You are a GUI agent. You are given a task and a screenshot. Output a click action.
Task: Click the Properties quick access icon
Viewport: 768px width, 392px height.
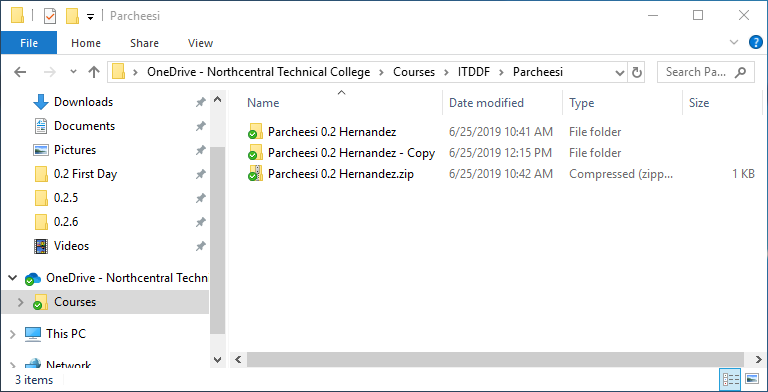[50, 16]
